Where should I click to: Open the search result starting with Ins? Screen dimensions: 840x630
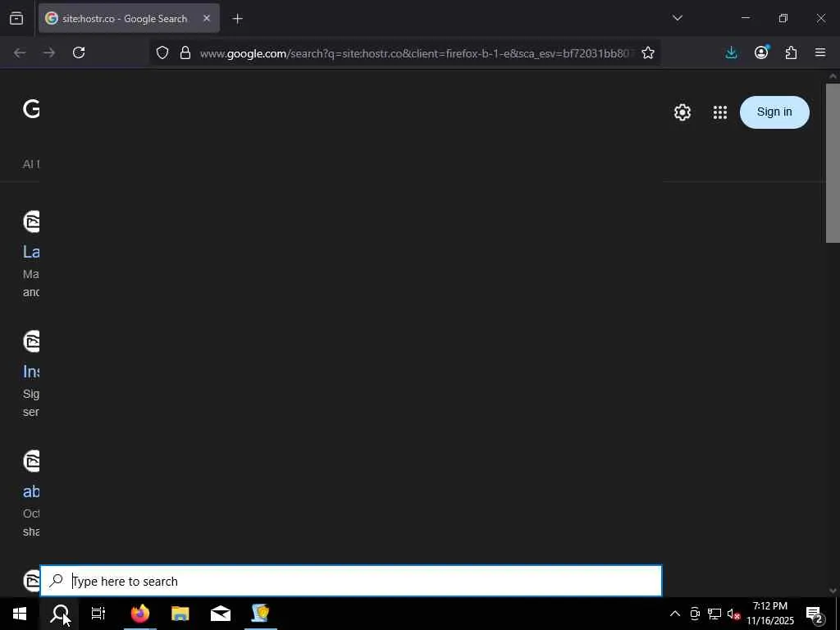(31, 372)
